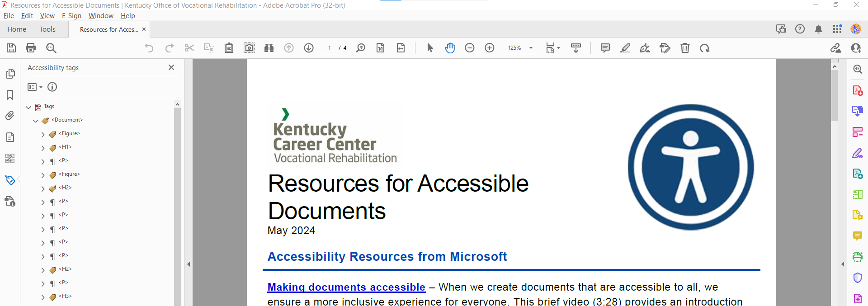The height and width of the screenshot is (306, 868).
Task: Collapse the Tags root node
Action: 28,107
